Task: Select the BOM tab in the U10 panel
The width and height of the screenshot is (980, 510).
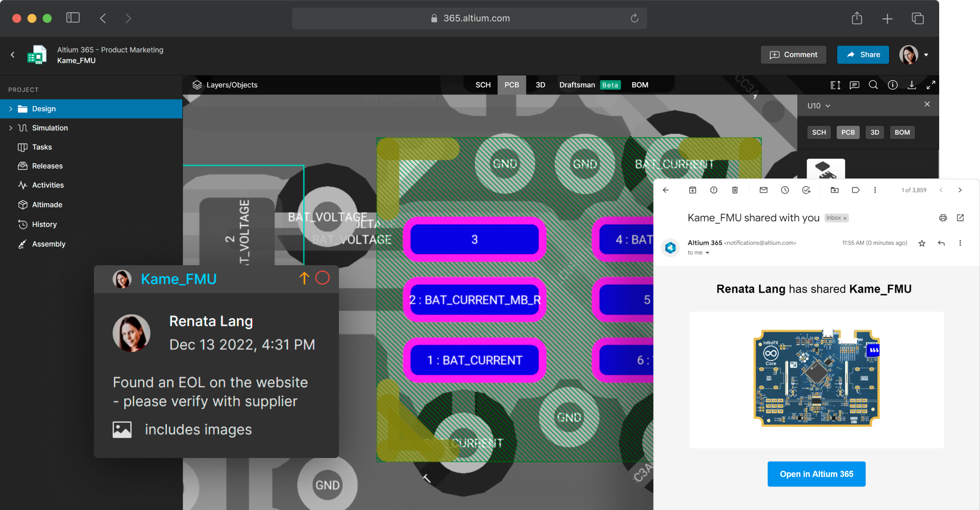Action: click(902, 133)
